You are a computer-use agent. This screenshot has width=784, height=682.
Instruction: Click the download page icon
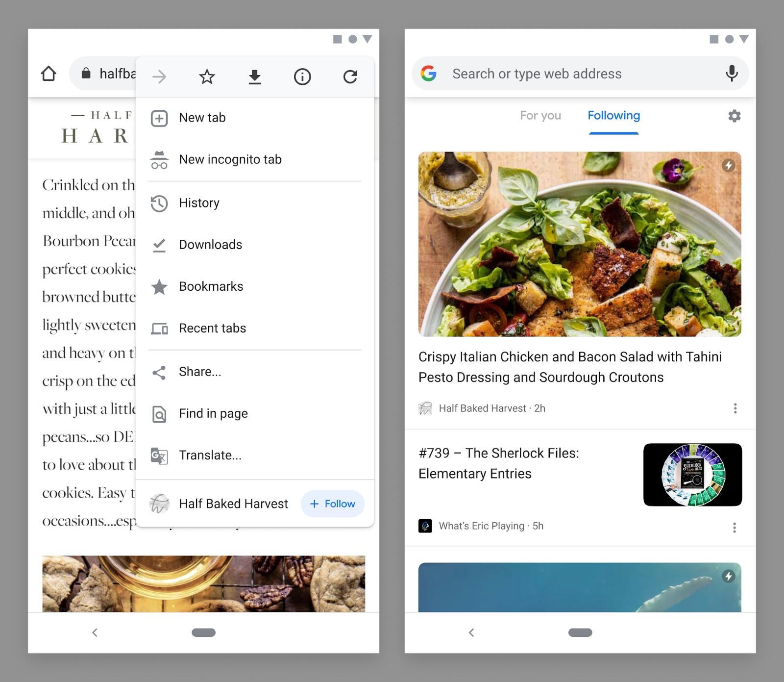click(x=254, y=77)
